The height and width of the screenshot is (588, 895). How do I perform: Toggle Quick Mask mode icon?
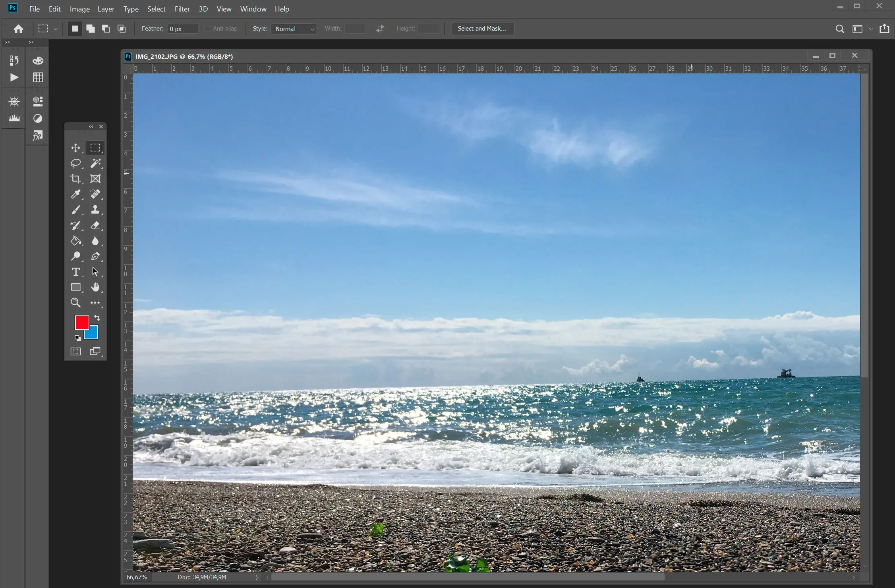click(75, 350)
